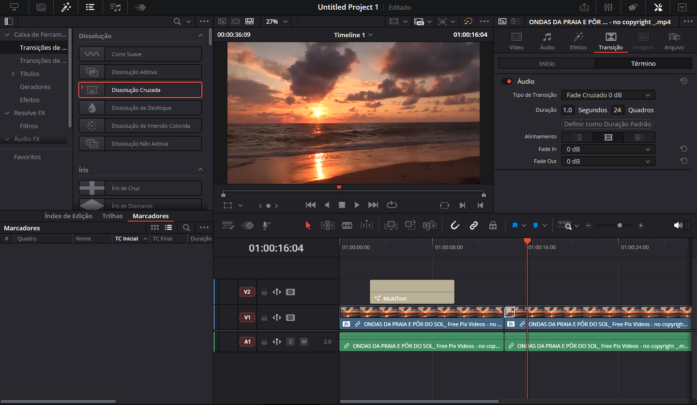Screen dimensions: 697x405
Task: Switch to the Índice de Edição tab
Action: coord(68,216)
